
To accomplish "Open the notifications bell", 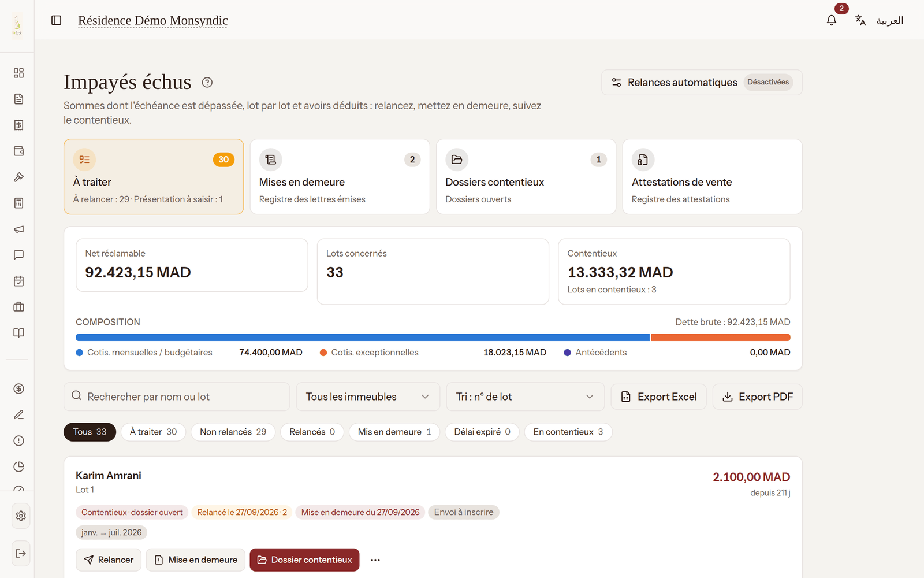I will [x=832, y=20].
